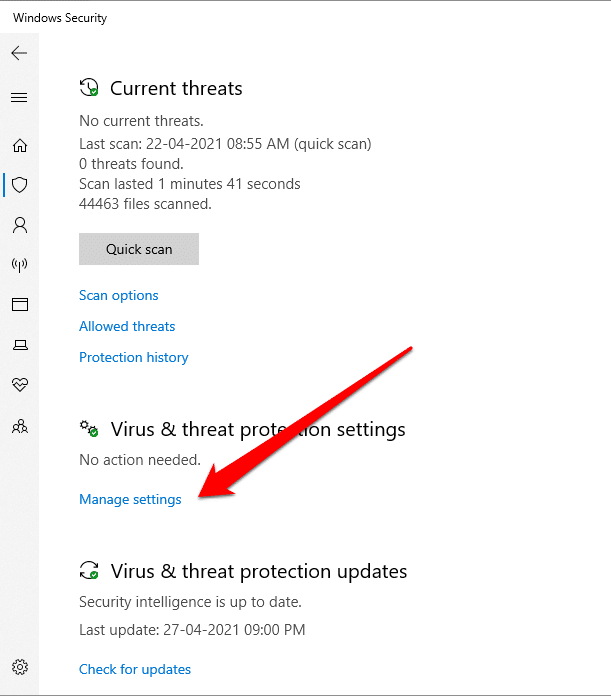
Task: Open the Scan options link
Action: coord(118,296)
